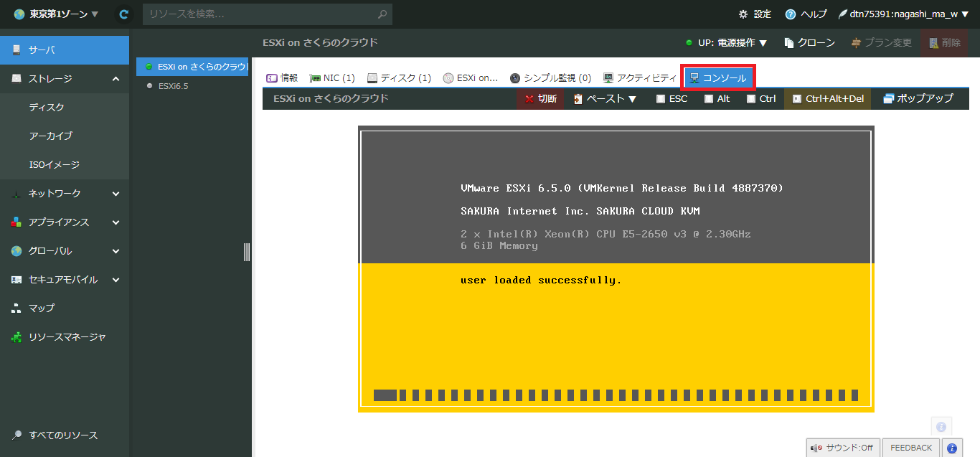Click the ポップアップ window icon
Screen dimensions: 980x457
[889, 98]
